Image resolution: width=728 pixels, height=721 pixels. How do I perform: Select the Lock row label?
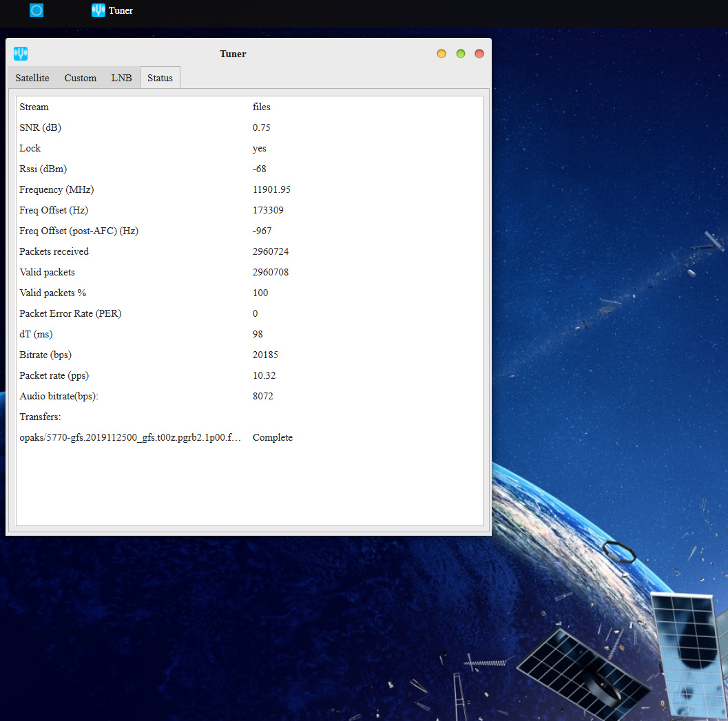click(30, 148)
